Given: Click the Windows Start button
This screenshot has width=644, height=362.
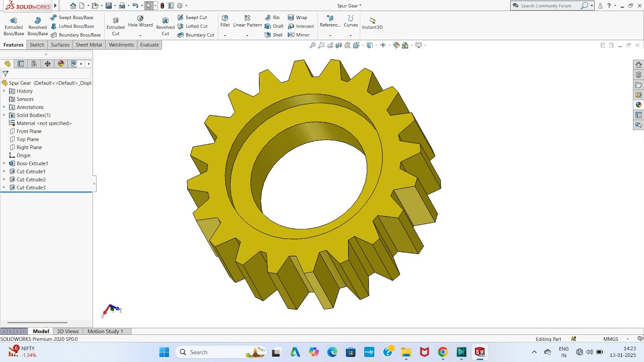Looking at the screenshot, I should point(164,352).
